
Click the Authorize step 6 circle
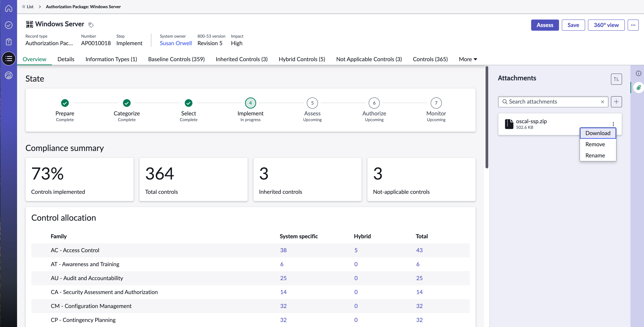point(374,103)
